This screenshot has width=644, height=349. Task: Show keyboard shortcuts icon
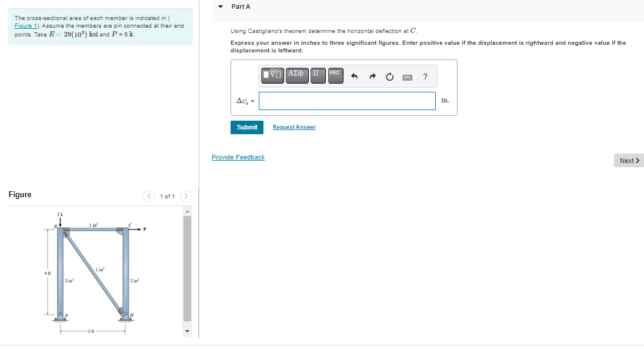pyautogui.click(x=408, y=77)
